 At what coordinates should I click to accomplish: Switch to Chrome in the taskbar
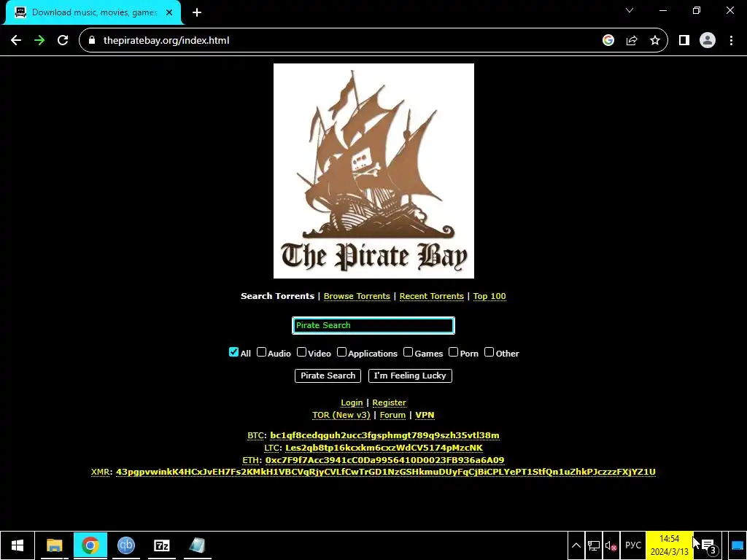click(90, 545)
